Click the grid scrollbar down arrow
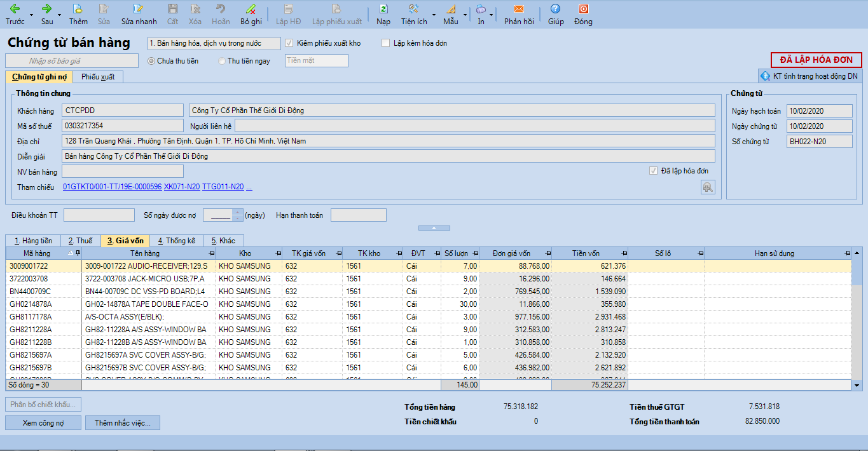This screenshot has height=451, width=868. pyautogui.click(x=857, y=385)
